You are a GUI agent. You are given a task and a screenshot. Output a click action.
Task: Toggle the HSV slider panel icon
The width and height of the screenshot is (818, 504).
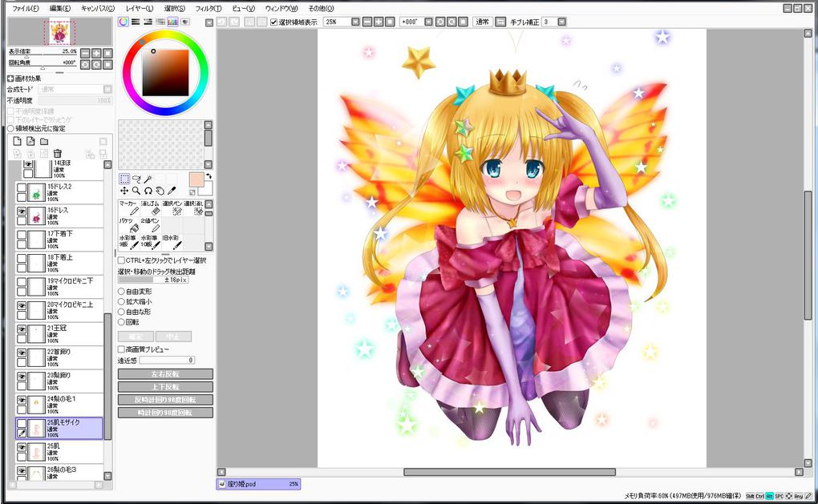(148, 22)
